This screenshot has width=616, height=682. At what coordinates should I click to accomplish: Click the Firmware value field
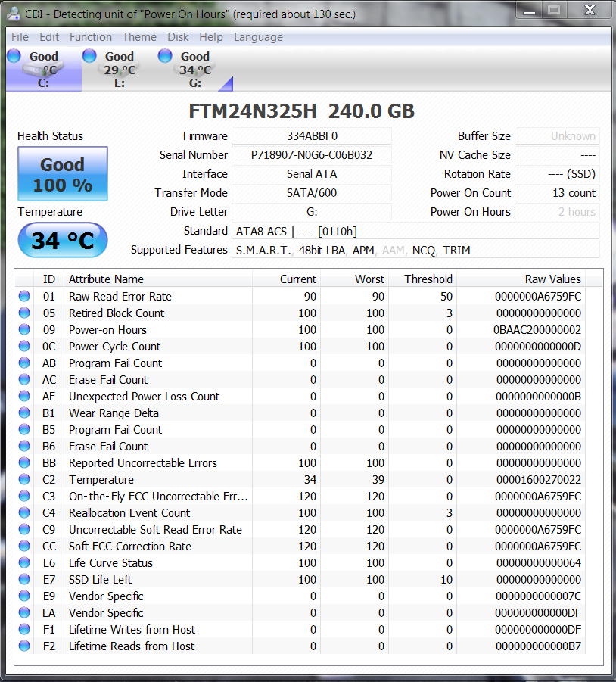[311, 136]
